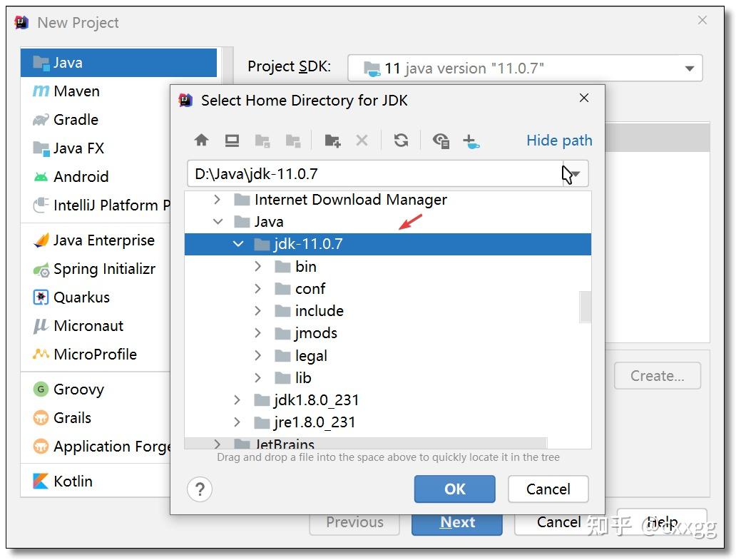The width and height of the screenshot is (736, 560).
Task: Click inside the path input field
Action: coord(357,173)
